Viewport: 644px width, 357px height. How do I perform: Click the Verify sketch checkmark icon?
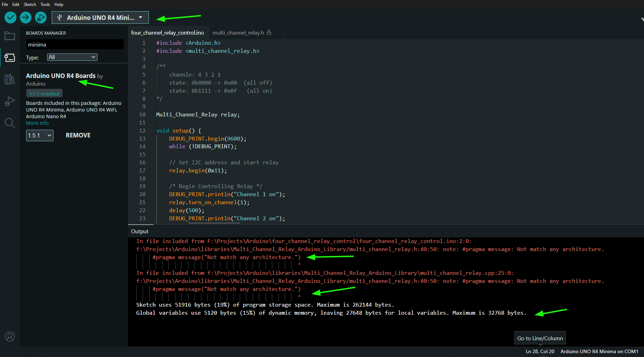[x=10, y=17]
